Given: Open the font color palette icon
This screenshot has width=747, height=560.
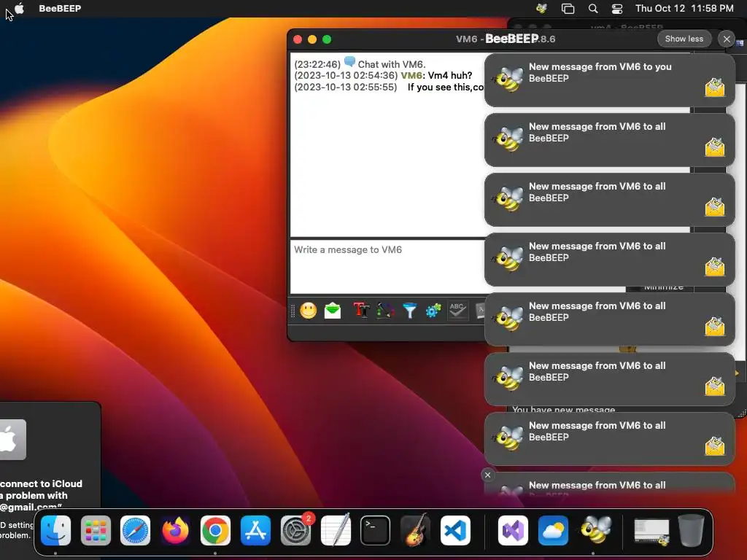Looking at the screenshot, I should tap(385, 311).
